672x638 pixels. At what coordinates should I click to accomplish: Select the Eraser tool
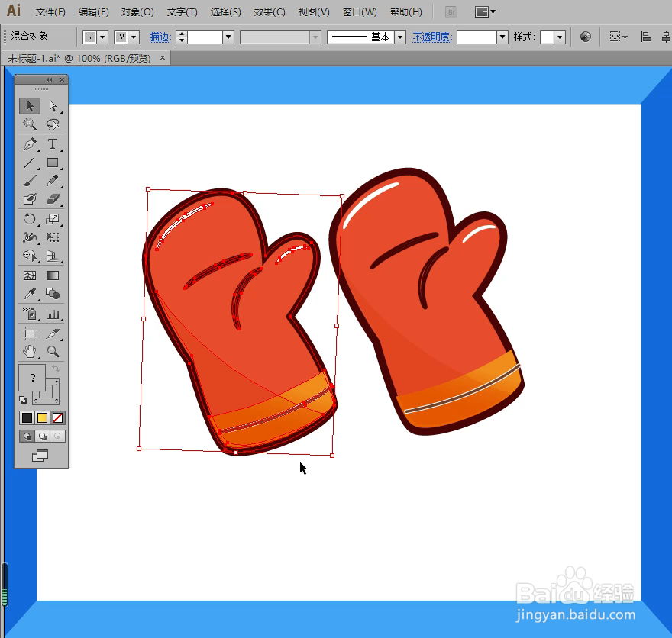coord(53,199)
